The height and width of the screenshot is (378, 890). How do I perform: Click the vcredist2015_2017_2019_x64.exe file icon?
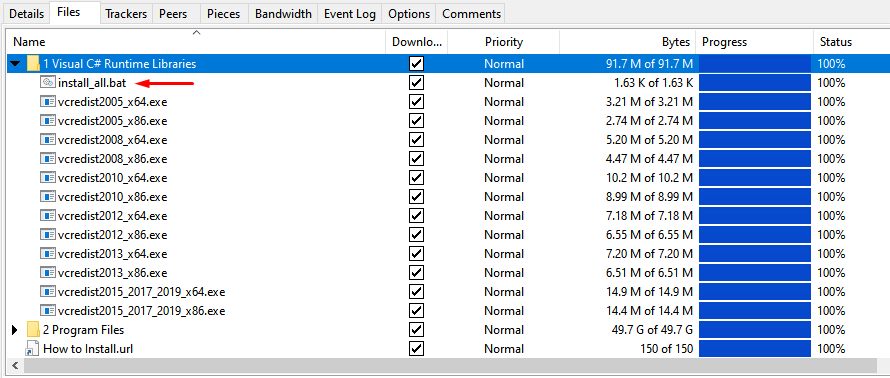pyautogui.click(x=48, y=292)
